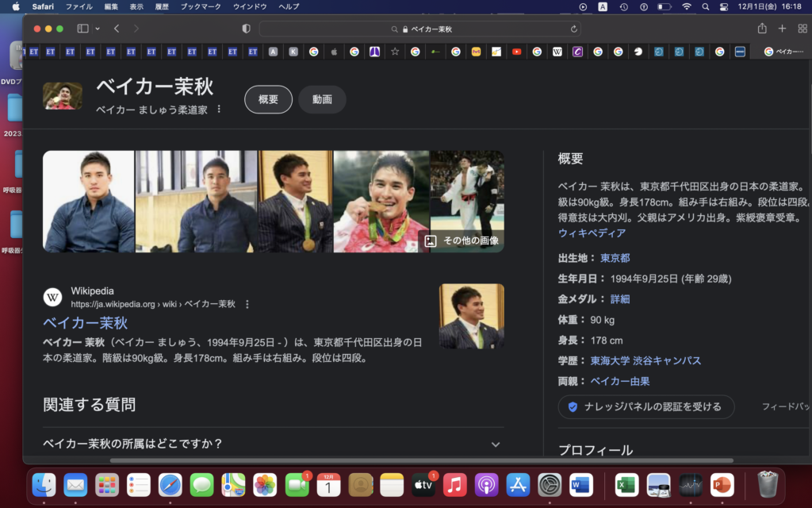Click the horizontal scrollbar at page bottom
The image size is (812, 508).
(x=420, y=460)
